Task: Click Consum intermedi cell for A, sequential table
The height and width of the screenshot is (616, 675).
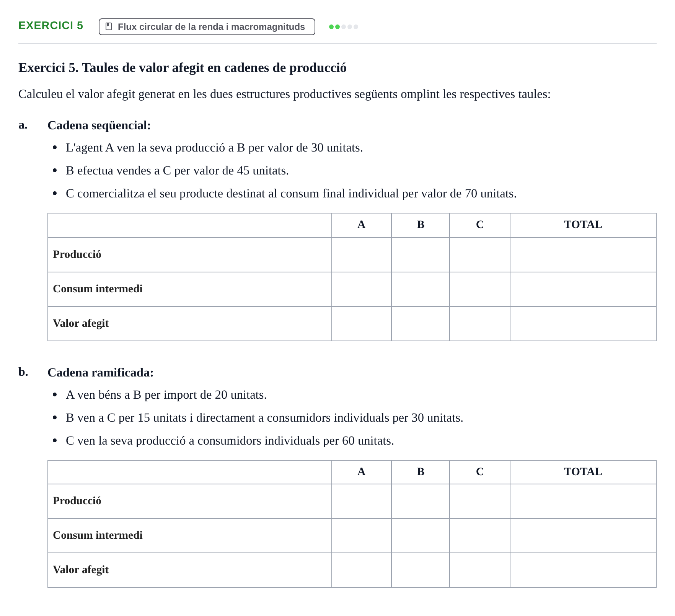Action: click(x=361, y=289)
